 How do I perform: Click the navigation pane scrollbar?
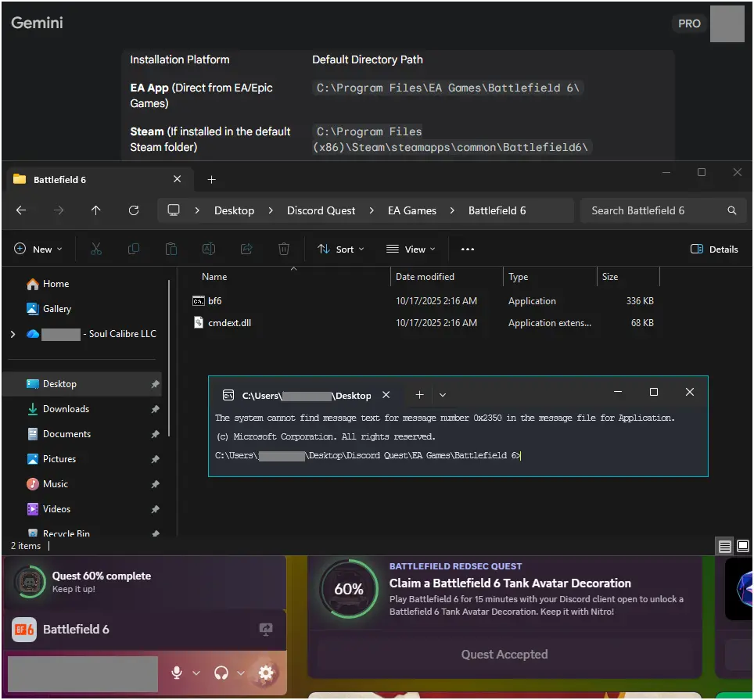click(x=169, y=358)
